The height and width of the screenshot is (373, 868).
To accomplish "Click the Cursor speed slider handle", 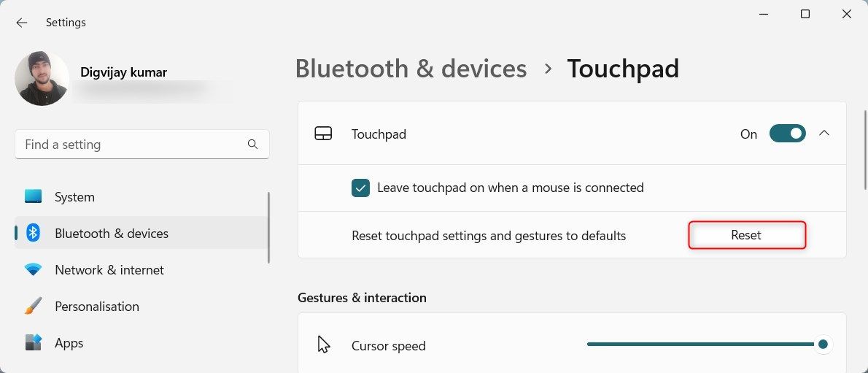I will 823,345.
